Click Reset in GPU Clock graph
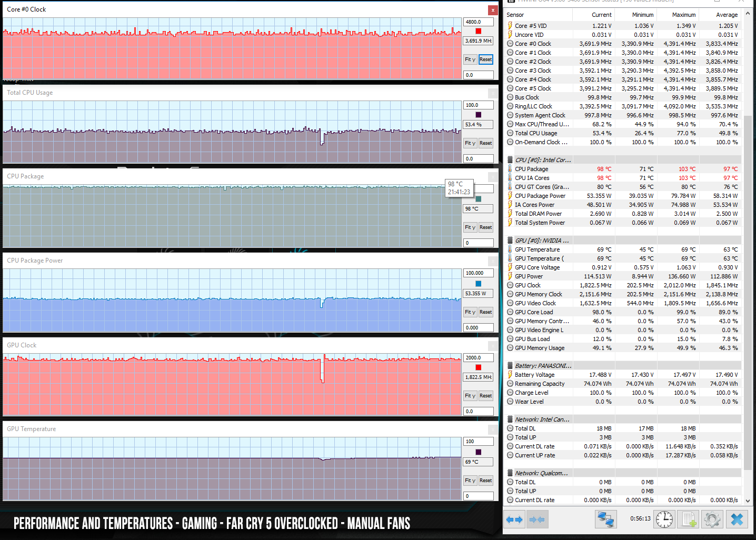The width and height of the screenshot is (756, 540). coord(486,396)
